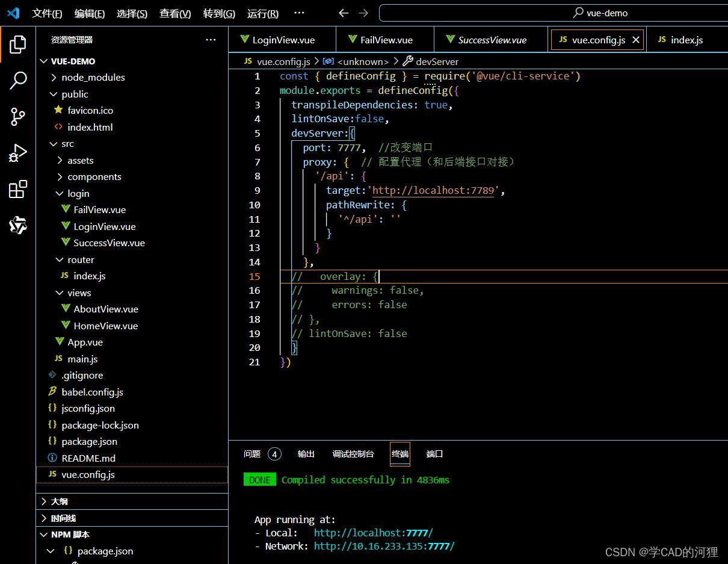Open the Search view in activity bar

click(18, 80)
